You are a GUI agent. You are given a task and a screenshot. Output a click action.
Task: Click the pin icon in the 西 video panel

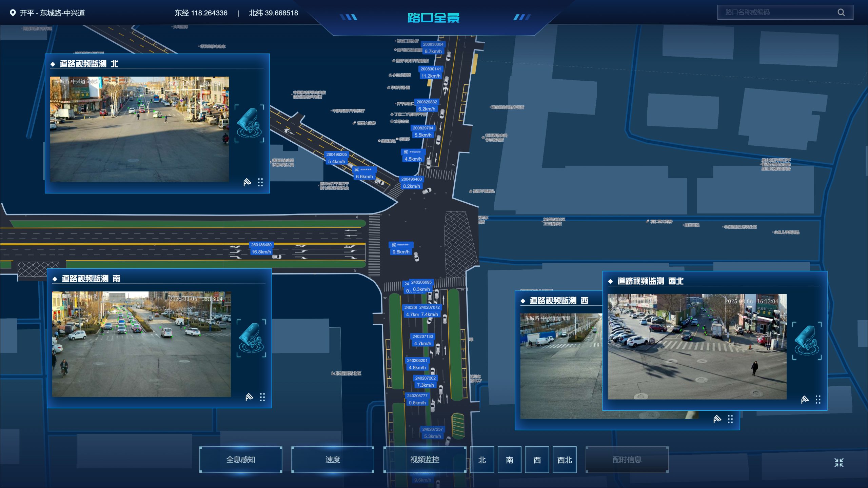717,419
